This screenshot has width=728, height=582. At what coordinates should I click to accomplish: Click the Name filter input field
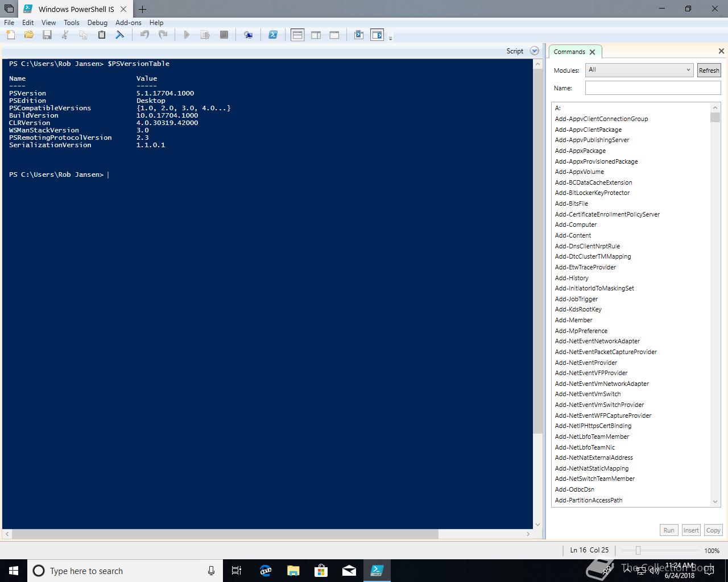click(x=653, y=88)
